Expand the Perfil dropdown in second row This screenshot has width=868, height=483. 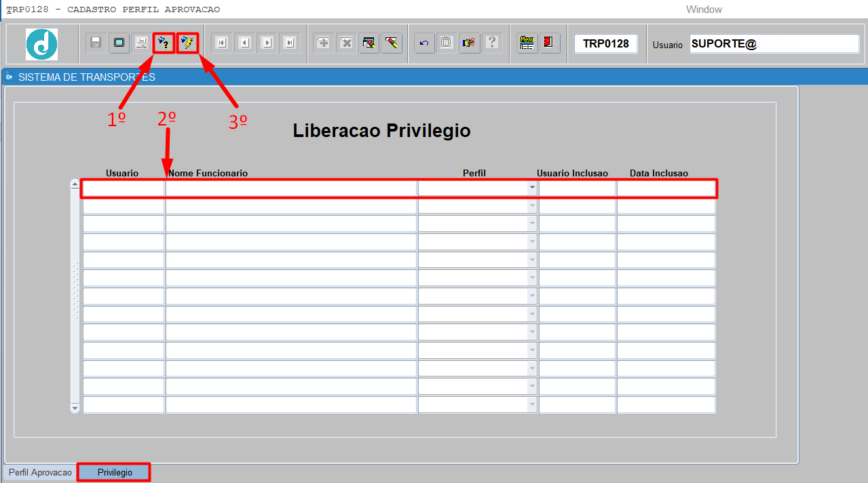tap(532, 206)
